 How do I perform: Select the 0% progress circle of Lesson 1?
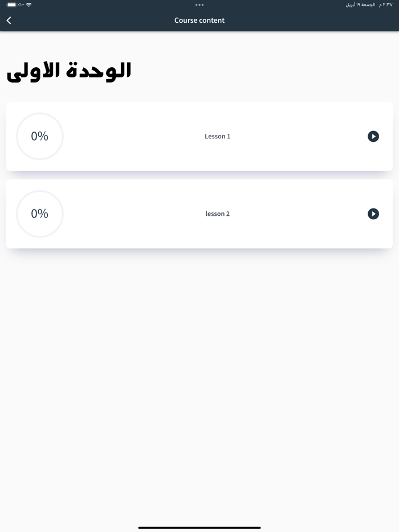click(x=39, y=136)
